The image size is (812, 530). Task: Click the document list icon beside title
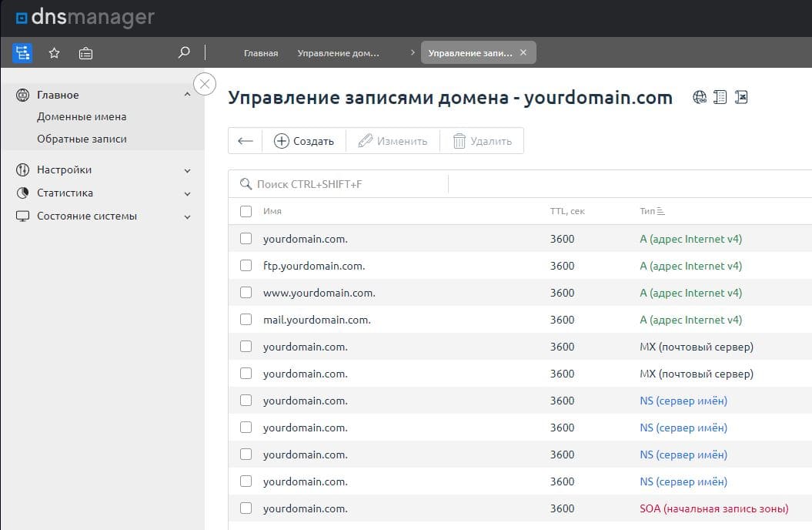pyautogui.click(x=720, y=97)
